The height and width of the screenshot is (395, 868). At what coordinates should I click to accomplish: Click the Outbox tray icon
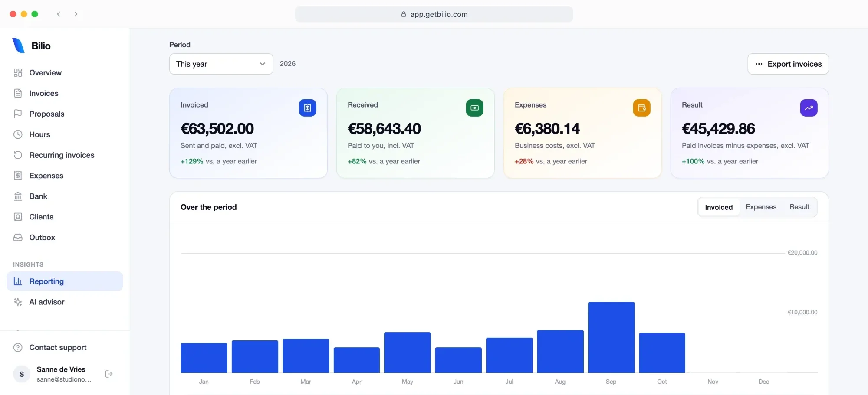18,237
